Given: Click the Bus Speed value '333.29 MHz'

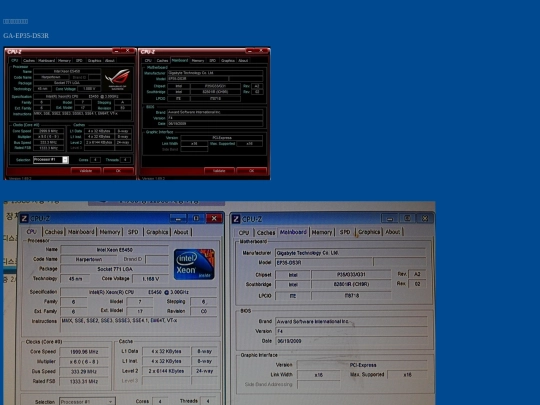Looking at the screenshot, I should coord(84,372).
